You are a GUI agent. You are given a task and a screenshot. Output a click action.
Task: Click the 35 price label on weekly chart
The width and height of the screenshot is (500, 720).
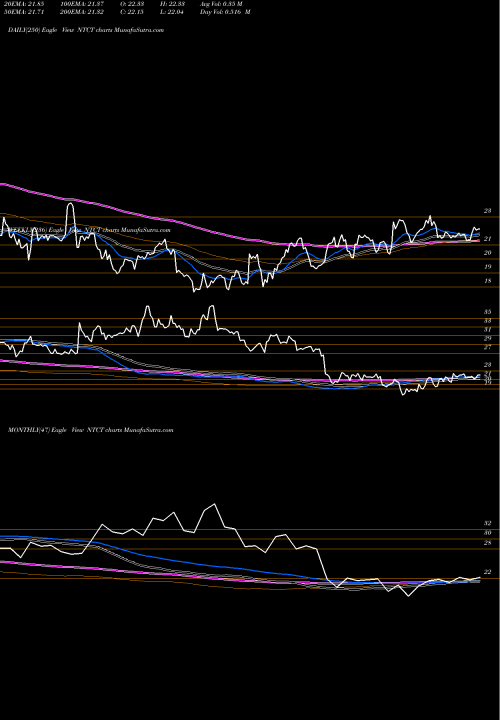click(x=488, y=312)
